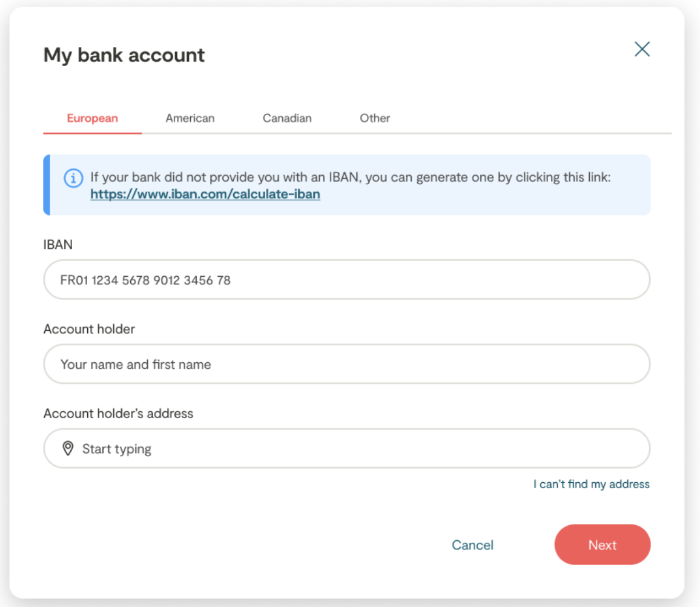
Task: Click the Start typing address field
Action: pyautogui.click(x=357, y=449)
